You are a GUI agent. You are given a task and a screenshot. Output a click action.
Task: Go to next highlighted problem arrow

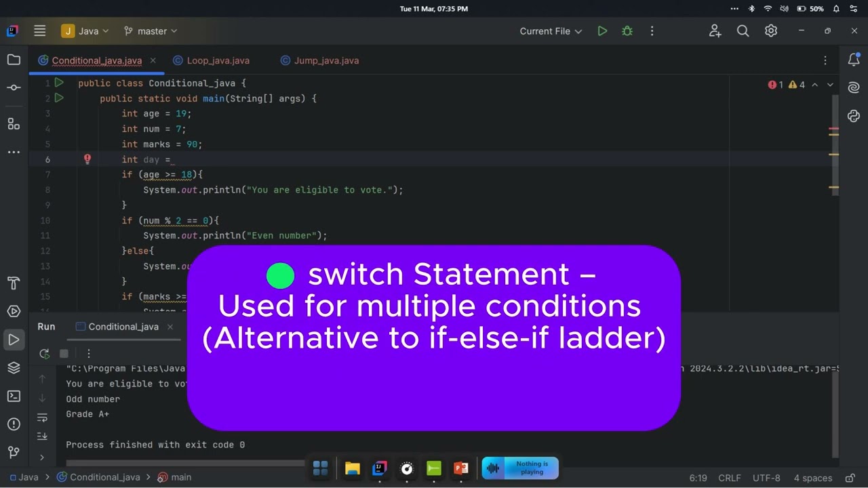click(830, 85)
